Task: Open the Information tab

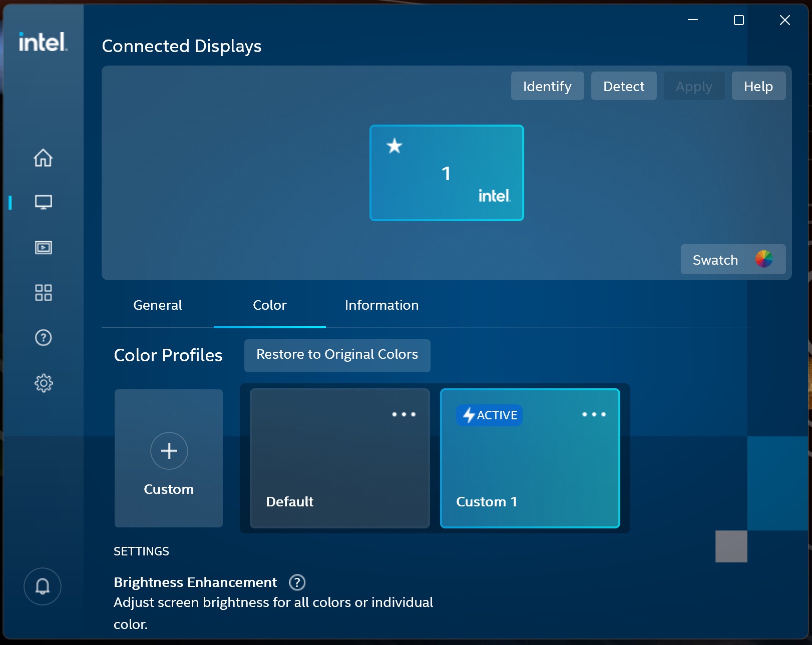Action: tap(381, 305)
